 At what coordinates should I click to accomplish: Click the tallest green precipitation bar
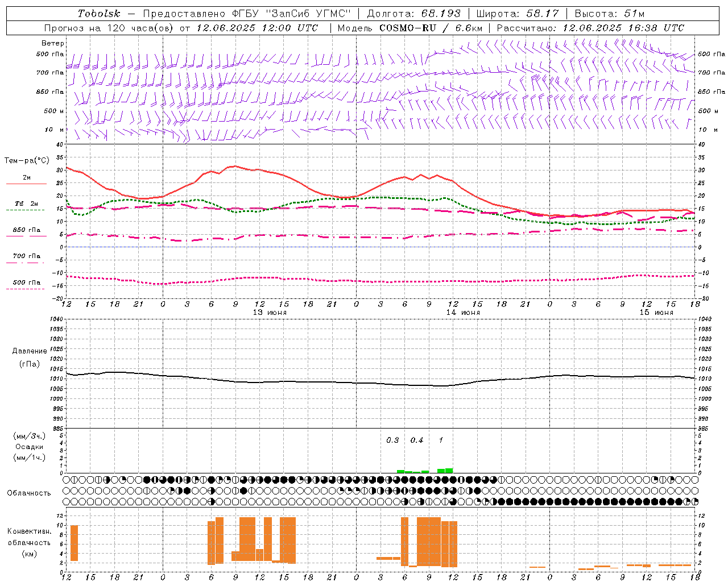tap(449, 471)
